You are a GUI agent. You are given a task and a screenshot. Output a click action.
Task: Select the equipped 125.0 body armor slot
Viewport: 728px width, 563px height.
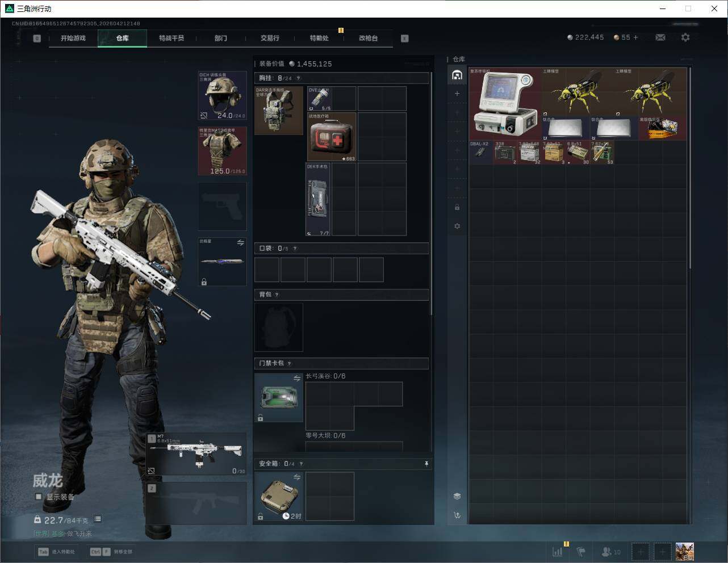pos(222,151)
